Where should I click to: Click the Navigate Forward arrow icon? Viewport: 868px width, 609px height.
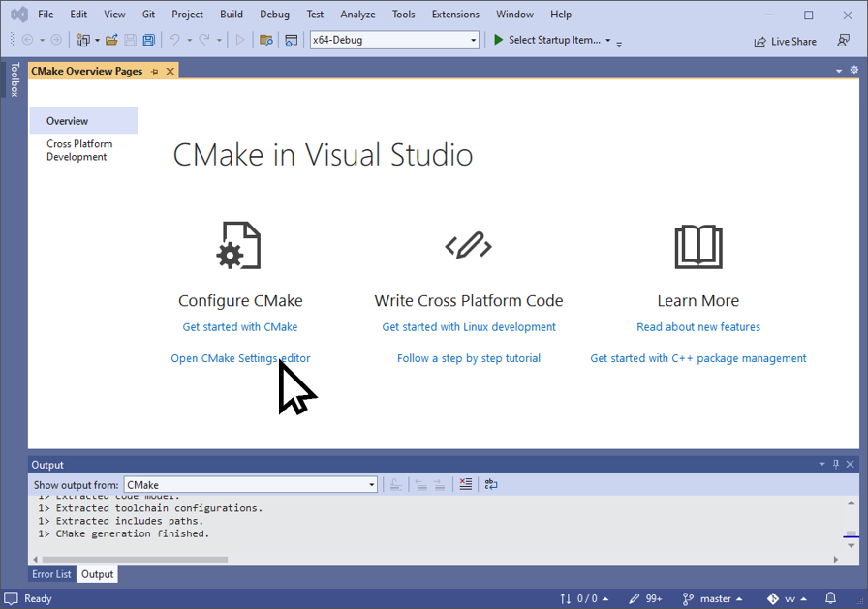[56, 40]
